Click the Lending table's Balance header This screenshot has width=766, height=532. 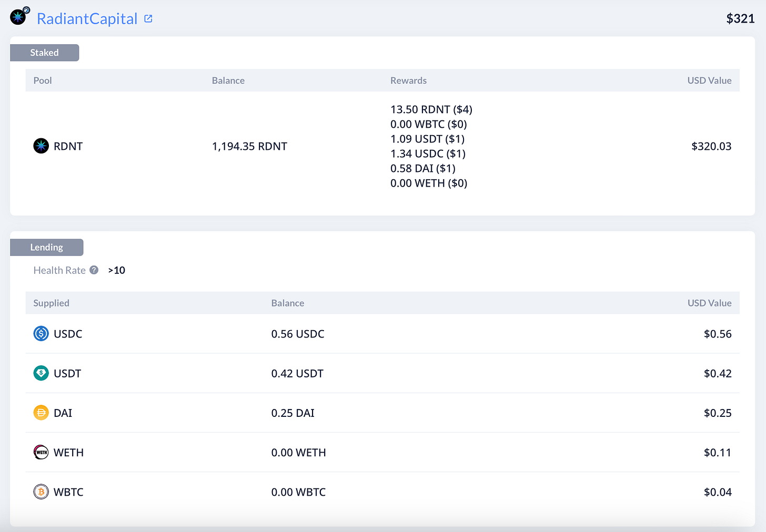pyautogui.click(x=288, y=303)
